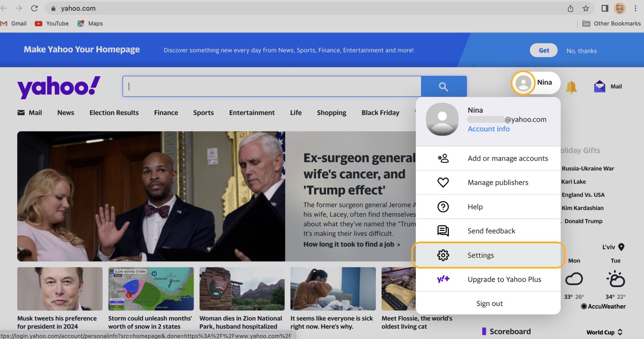Open the Account info link

tap(489, 129)
